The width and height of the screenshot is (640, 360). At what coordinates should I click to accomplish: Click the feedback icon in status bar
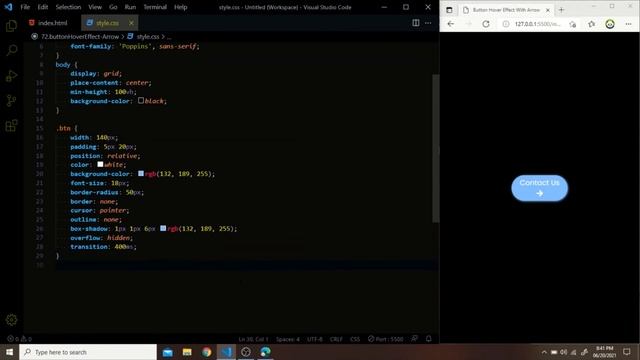click(x=415, y=339)
